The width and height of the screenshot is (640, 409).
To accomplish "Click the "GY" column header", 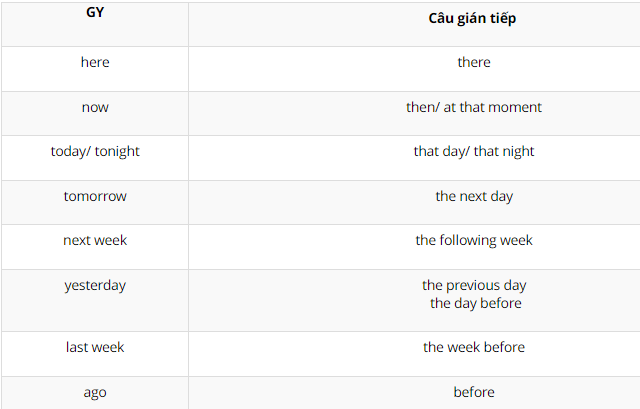I will point(95,17).
